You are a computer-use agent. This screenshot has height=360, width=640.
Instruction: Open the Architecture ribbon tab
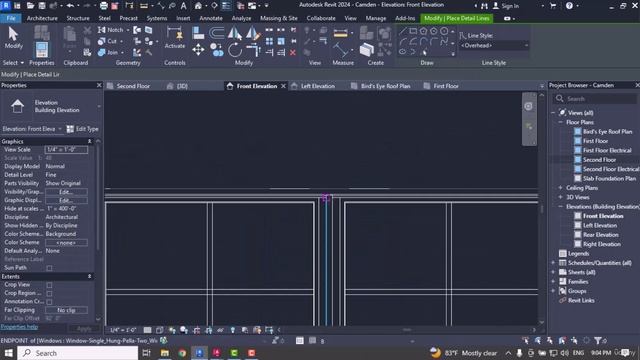pyautogui.click(x=42, y=18)
